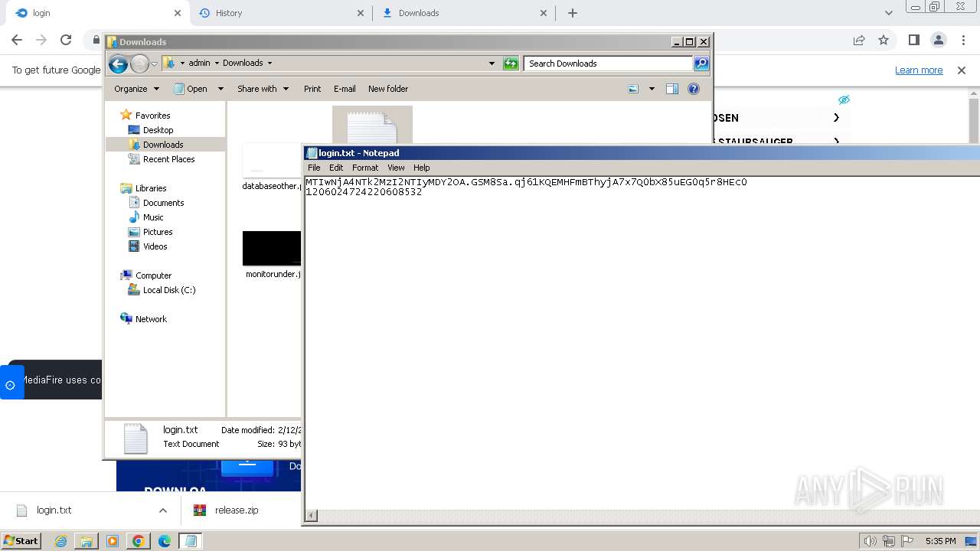Toggle the preview pane icon
Image resolution: width=980 pixels, height=551 pixels.
pos(672,89)
